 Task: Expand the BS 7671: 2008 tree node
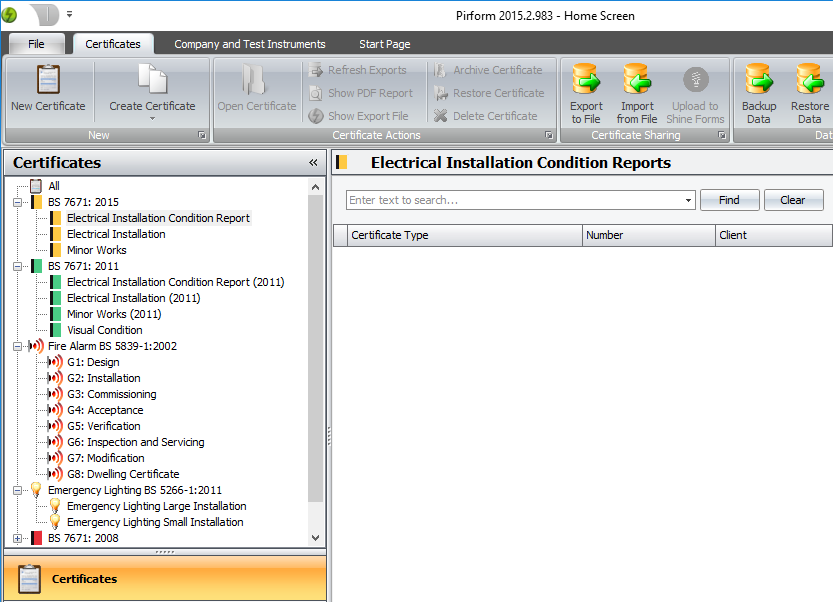17,538
